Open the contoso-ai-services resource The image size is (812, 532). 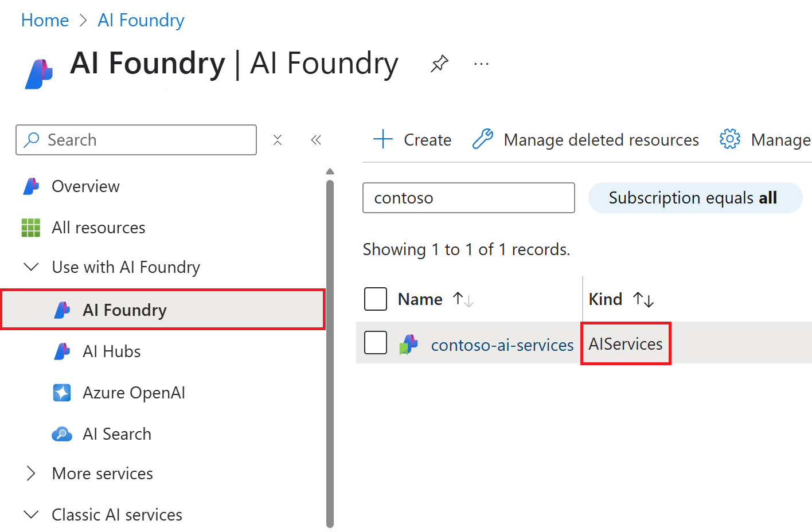click(x=502, y=345)
